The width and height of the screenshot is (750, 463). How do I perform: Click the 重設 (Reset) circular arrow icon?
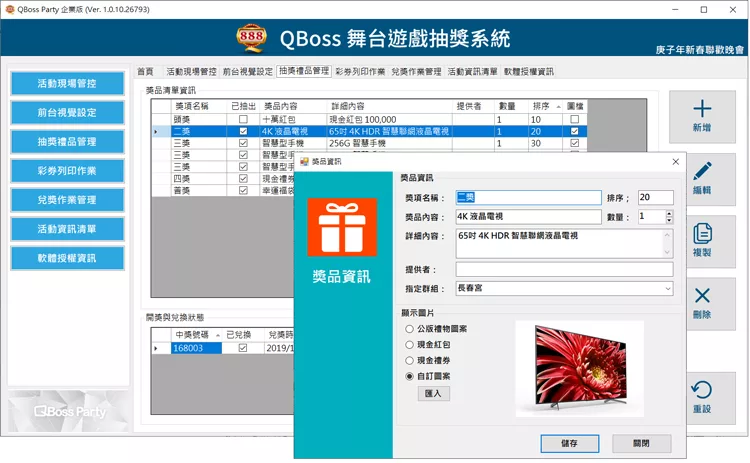(x=701, y=391)
